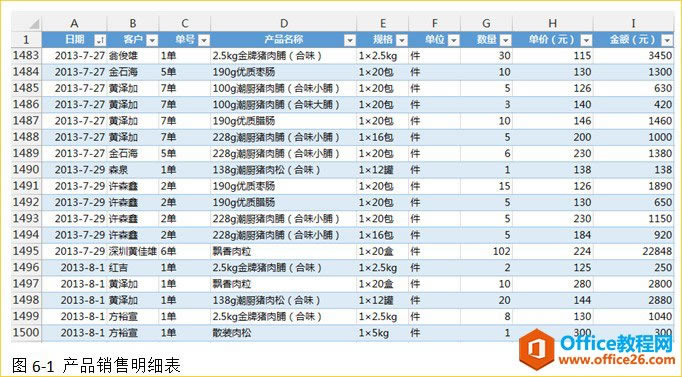Select row header 1483

(x=26, y=56)
